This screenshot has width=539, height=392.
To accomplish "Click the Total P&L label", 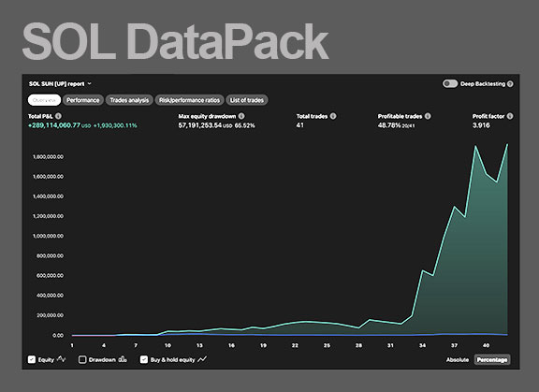I will click(40, 116).
